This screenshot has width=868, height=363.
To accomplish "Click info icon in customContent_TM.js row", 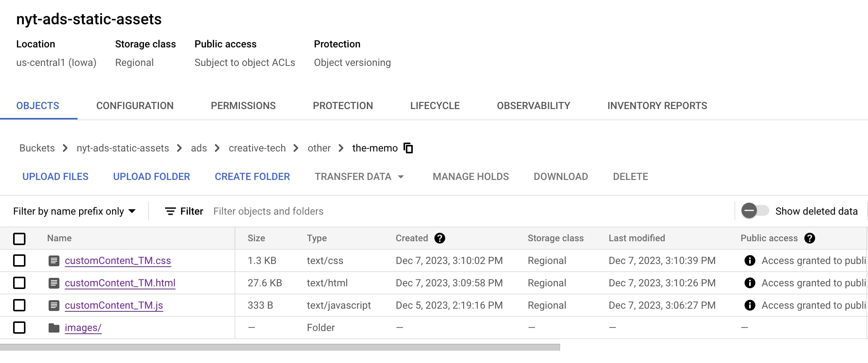I will click(x=750, y=305).
